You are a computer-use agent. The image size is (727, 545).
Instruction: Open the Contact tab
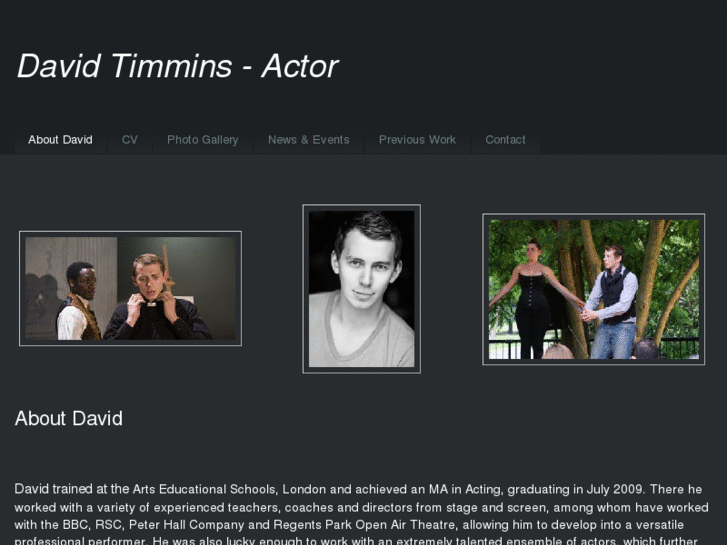click(505, 140)
